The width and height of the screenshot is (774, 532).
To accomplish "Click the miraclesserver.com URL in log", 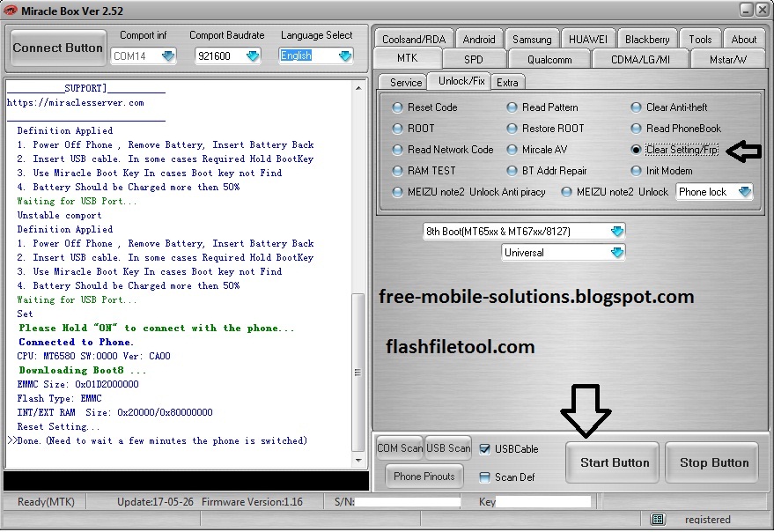I will pos(76,103).
